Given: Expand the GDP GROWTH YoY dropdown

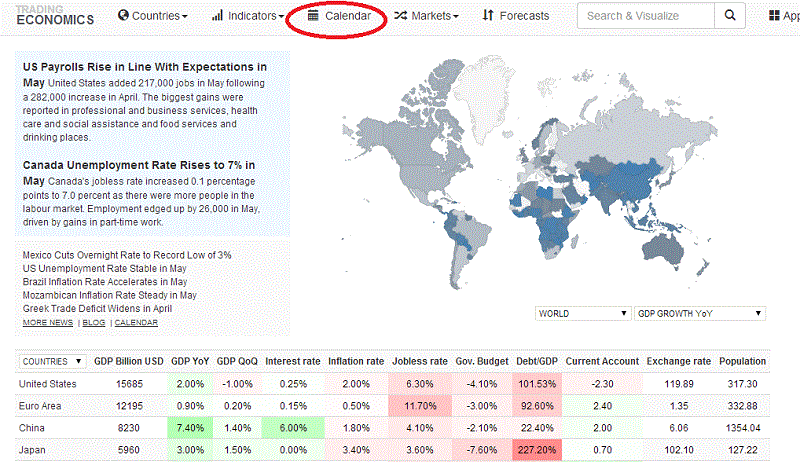Looking at the screenshot, I should pyautogui.click(x=699, y=313).
